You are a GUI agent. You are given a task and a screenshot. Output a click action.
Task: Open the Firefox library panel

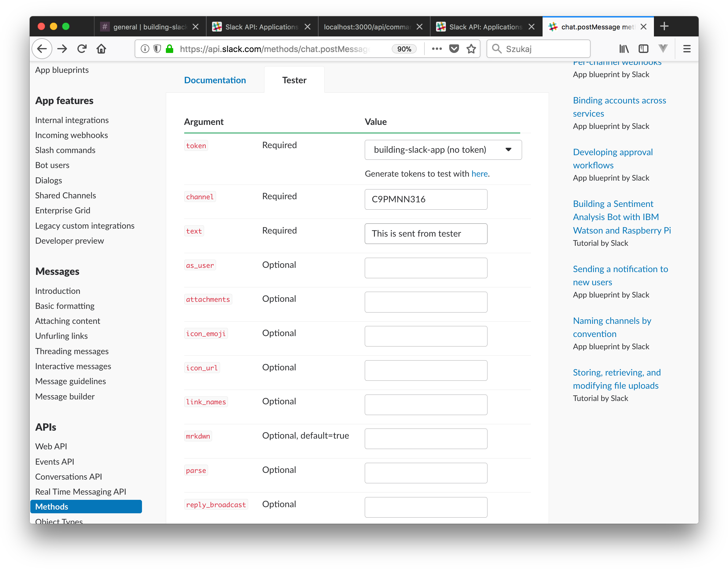point(624,49)
